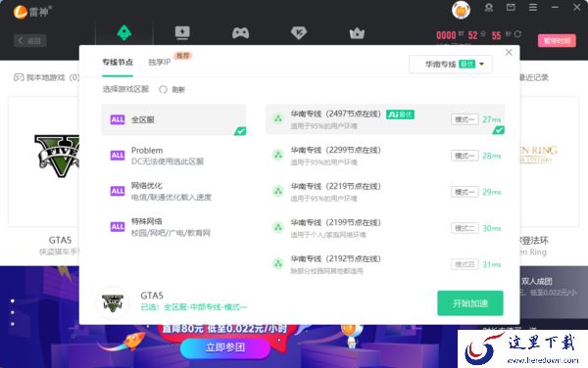This screenshot has height=368, width=588.
Task: Open the monitor lightning icon tab
Action: coord(182,33)
